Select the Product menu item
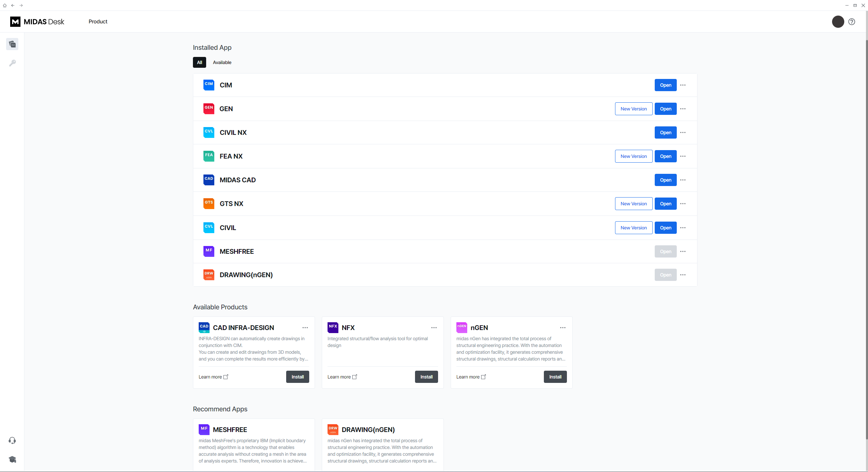Screen dimensions: 868x472 click(x=98, y=21)
